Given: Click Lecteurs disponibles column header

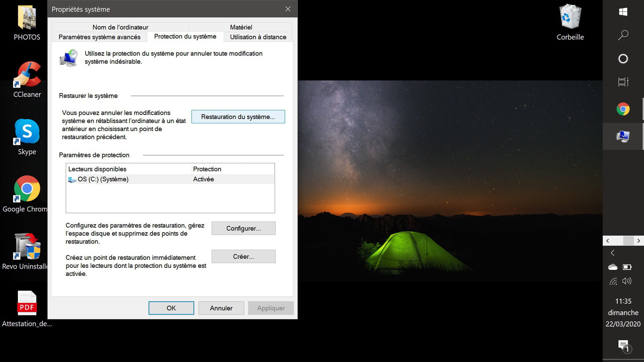Looking at the screenshot, I should (128, 169).
